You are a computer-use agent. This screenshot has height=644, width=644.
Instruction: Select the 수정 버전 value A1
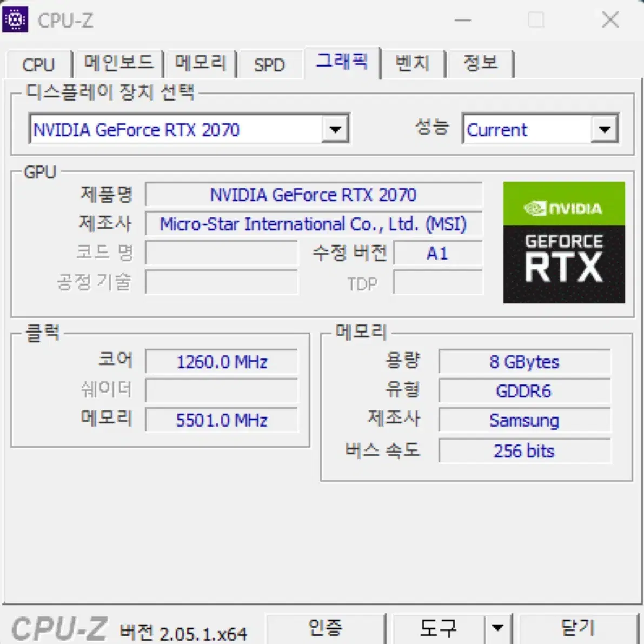pos(438,253)
